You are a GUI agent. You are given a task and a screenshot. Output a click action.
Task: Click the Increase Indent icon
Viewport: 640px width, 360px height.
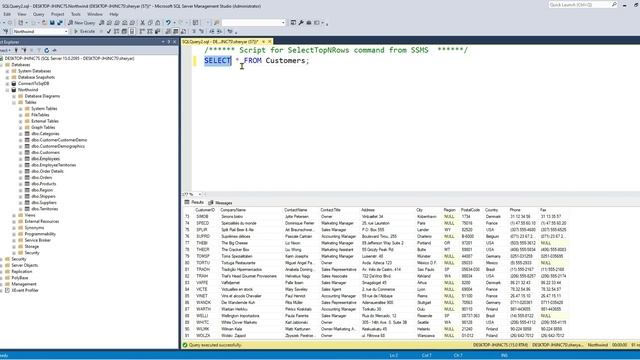click(x=220, y=31)
